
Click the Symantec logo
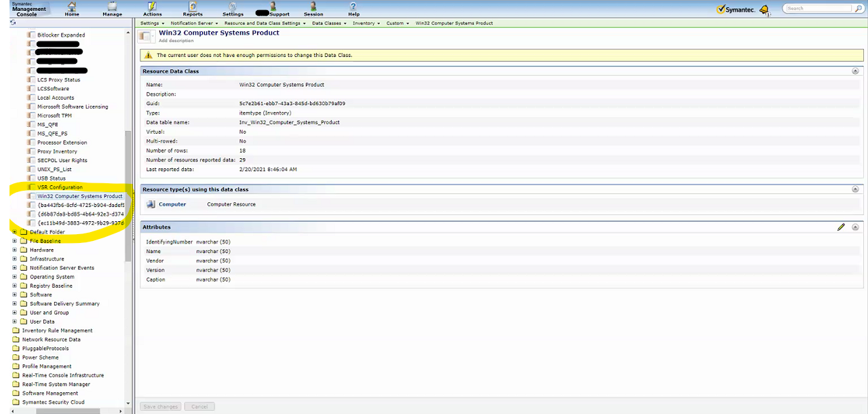[736, 10]
